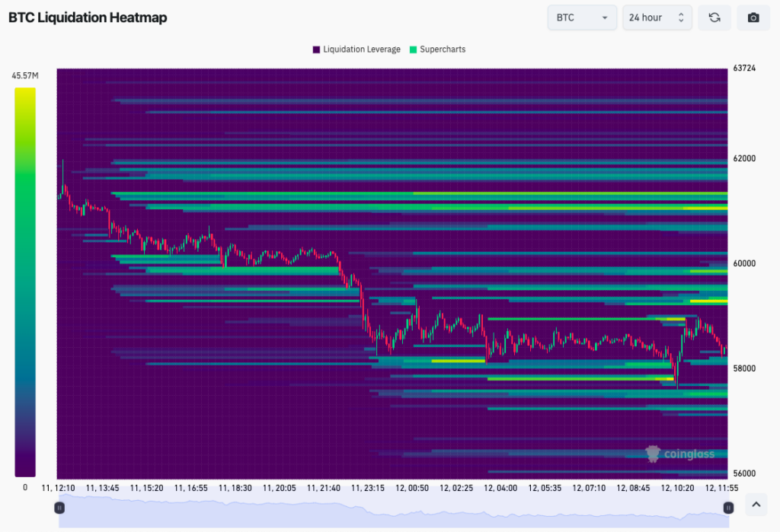Click the BTC Liquidation Heatmap title
Image resolution: width=780 pixels, height=532 pixels.
click(x=88, y=18)
